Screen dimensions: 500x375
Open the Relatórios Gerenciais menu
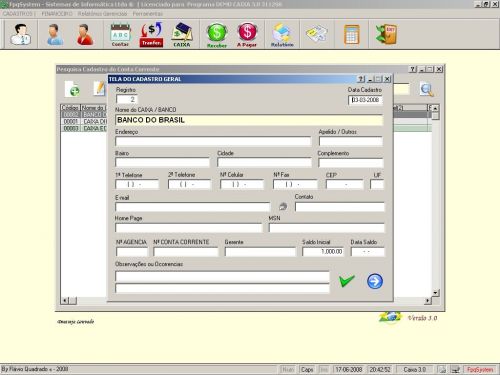[102, 14]
